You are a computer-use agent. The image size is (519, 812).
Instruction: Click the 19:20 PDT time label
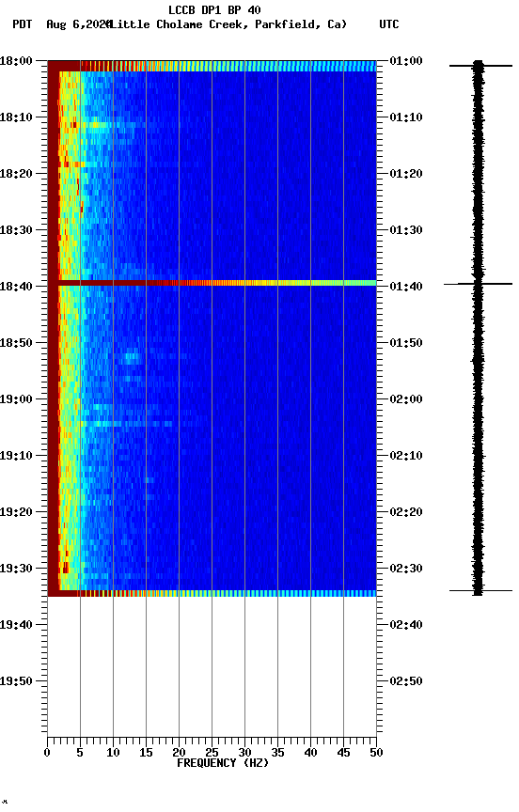pos(16,512)
